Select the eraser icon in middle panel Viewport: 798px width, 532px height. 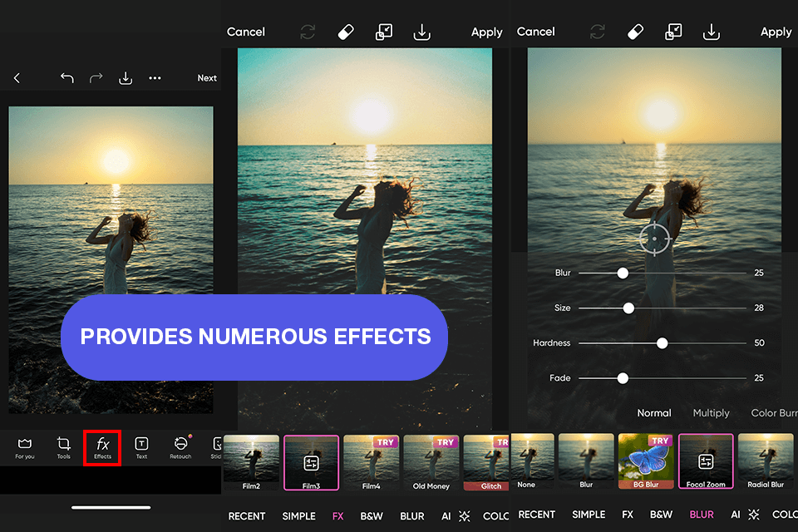click(345, 32)
